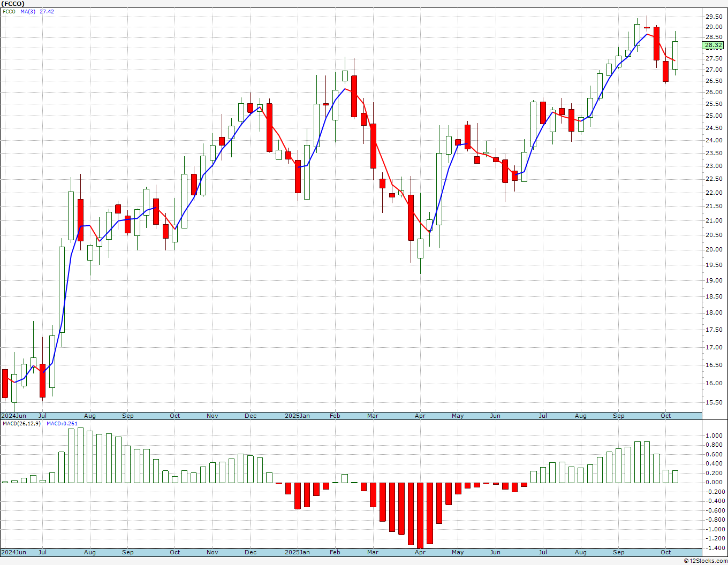This screenshot has height=565, width=728.
Task: Click the 17.00 price axis label
Action: (x=714, y=347)
